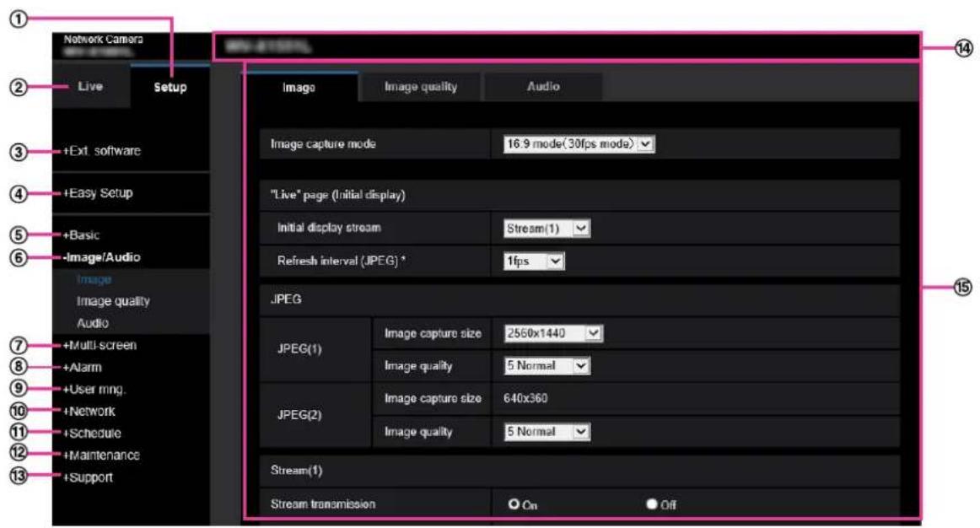Collapse the Image/Audio menu

pos(102,256)
